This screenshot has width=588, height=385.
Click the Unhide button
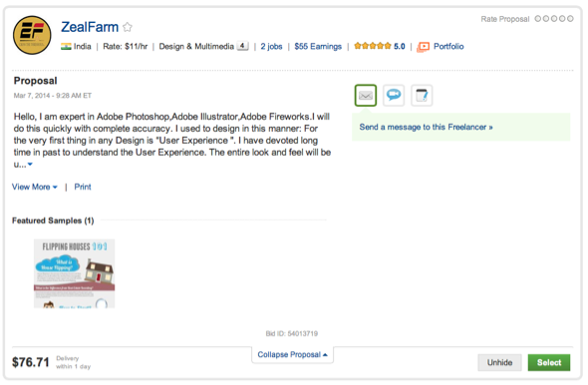(x=499, y=362)
